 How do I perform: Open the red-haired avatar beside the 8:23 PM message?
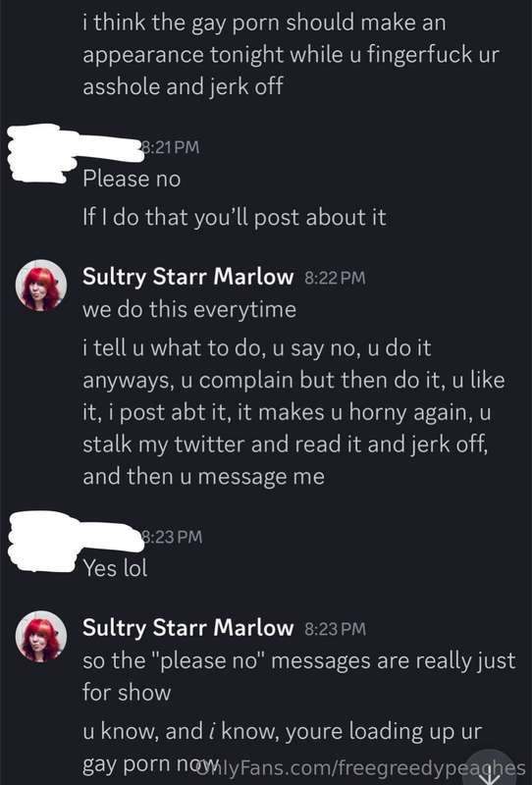(x=41, y=636)
